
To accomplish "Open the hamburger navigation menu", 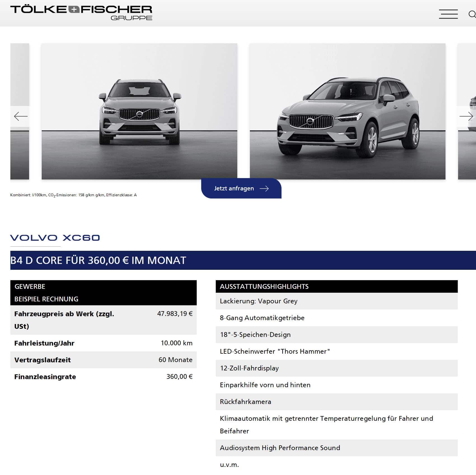I will point(448,14).
